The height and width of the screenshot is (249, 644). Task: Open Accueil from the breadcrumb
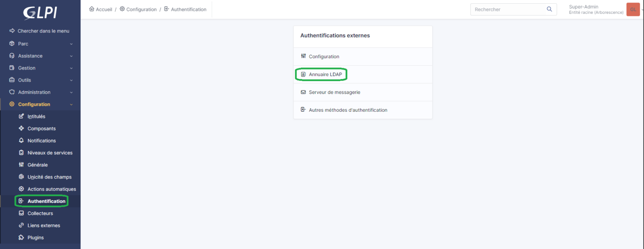(100, 9)
